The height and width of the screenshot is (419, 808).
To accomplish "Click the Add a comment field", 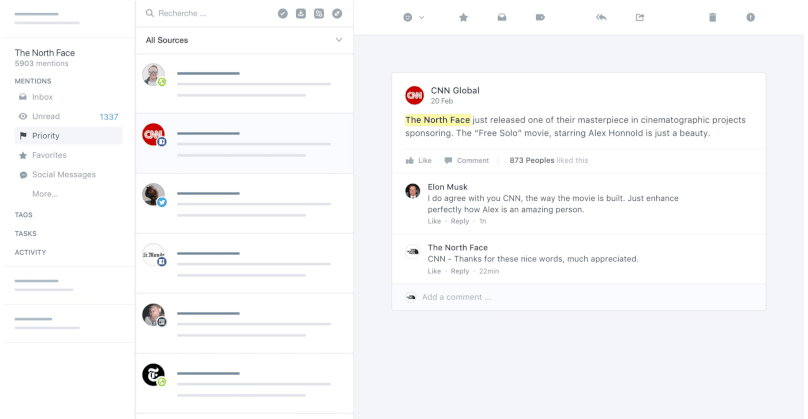I will pyautogui.click(x=579, y=297).
